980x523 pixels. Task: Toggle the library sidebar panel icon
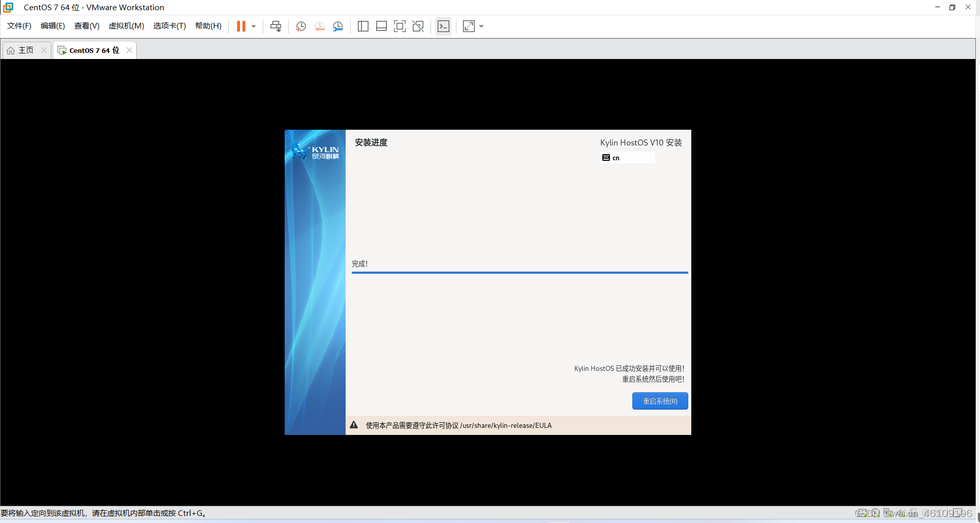coord(363,26)
